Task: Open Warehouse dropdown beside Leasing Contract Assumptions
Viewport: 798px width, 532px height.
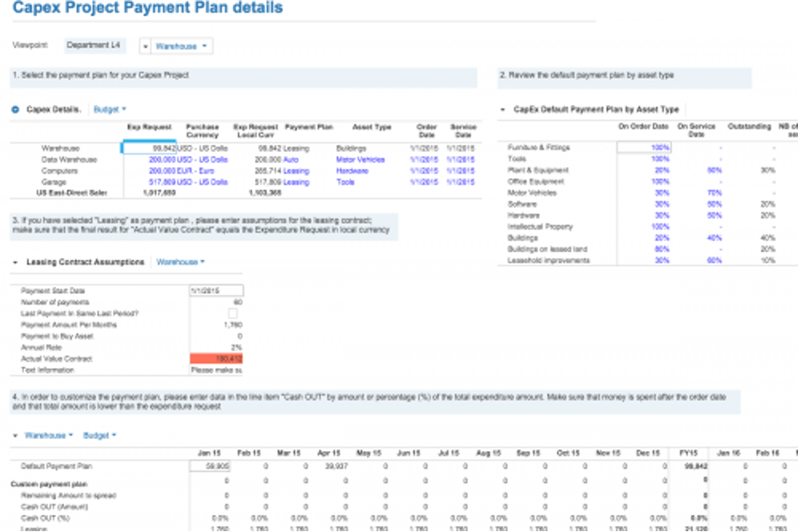Action: 180,262
